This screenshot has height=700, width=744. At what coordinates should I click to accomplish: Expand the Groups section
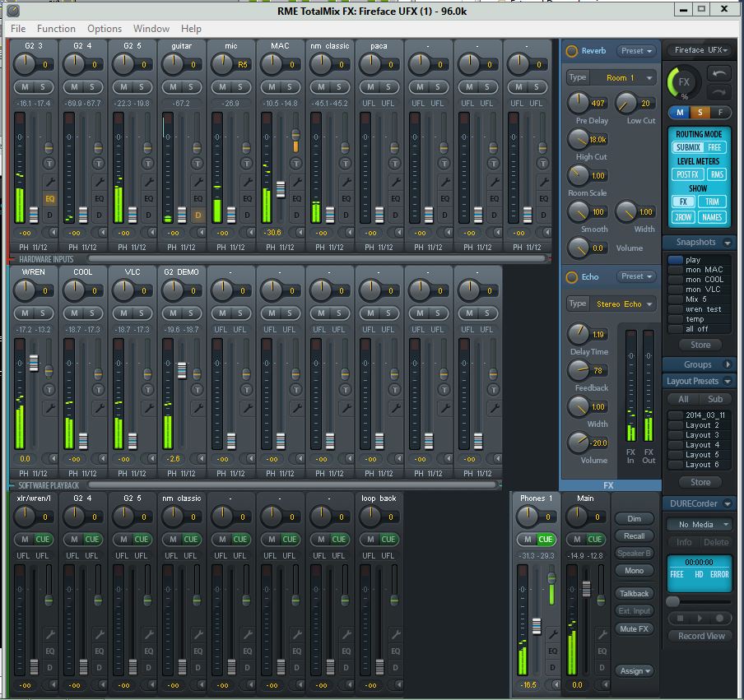728,364
